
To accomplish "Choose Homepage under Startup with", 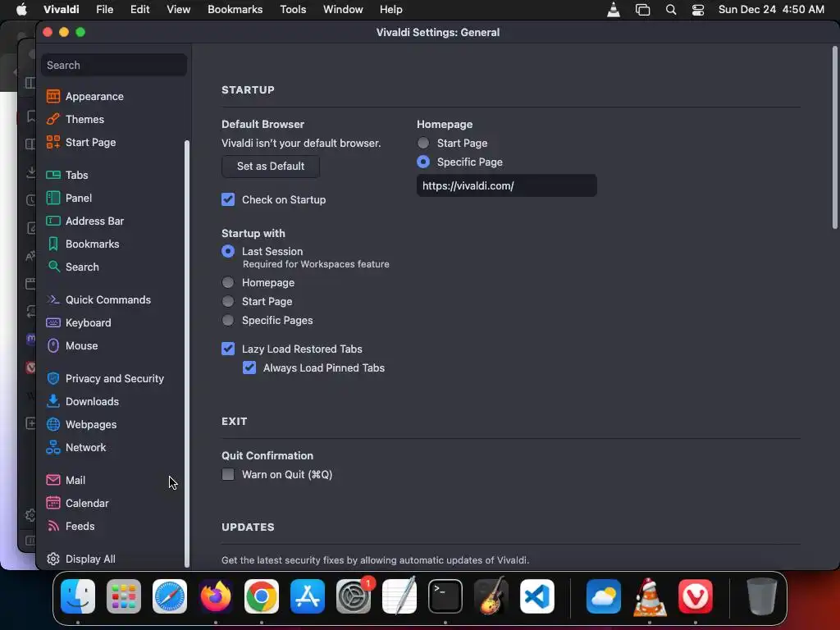I will pos(228,282).
